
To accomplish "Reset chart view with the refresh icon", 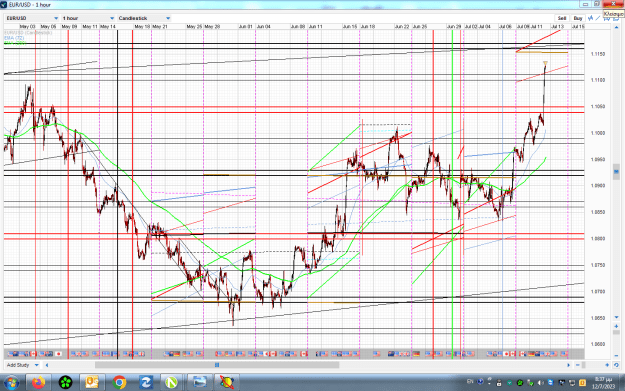I will coord(616,365).
